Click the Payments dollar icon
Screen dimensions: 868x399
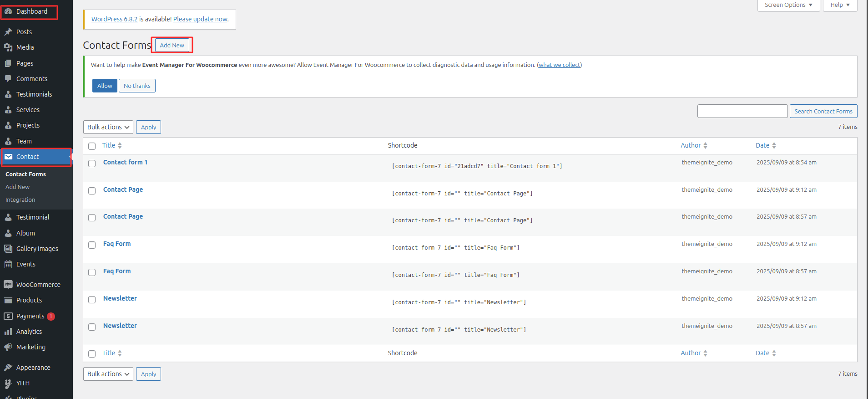pos(8,316)
